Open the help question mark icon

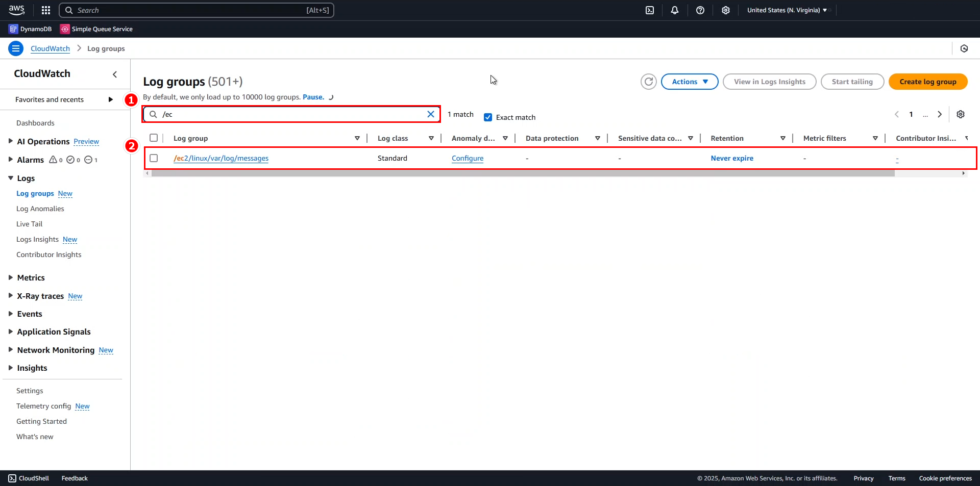700,10
